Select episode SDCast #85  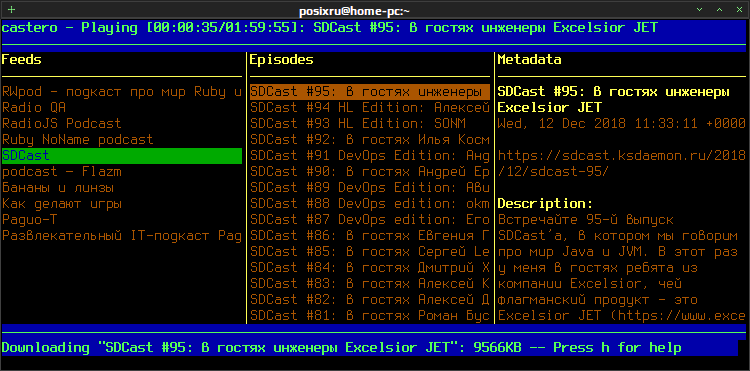pyautogui.click(x=370, y=252)
